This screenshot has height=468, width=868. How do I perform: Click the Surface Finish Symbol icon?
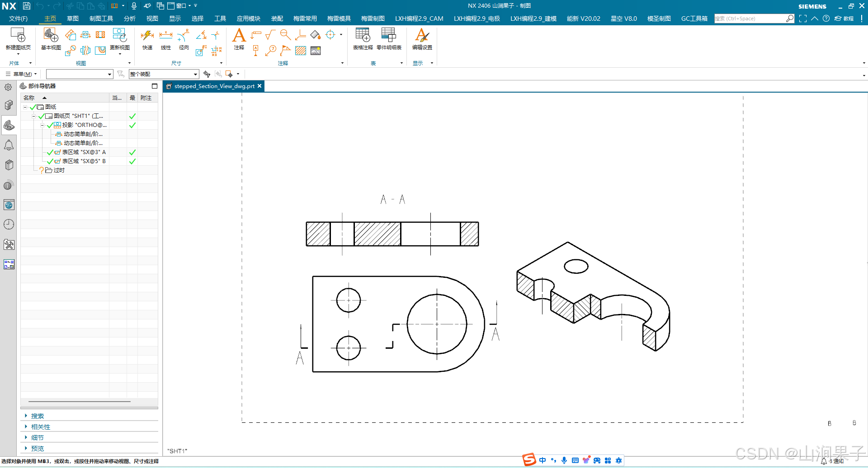click(270, 35)
